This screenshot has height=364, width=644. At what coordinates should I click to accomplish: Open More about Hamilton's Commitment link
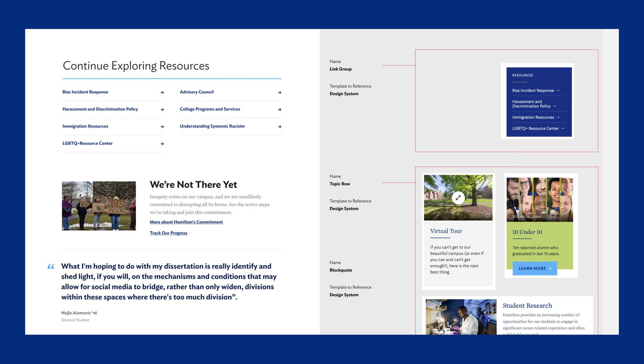(186, 222)
